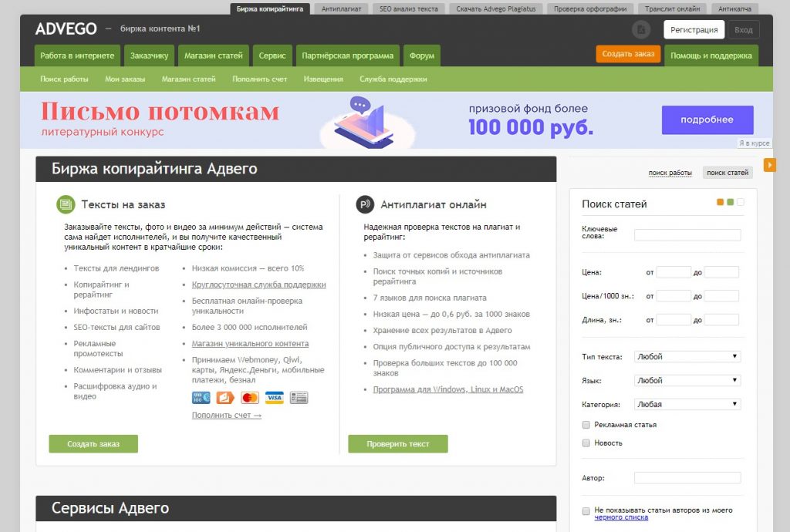Click the Регистрация button

point(694,30)
